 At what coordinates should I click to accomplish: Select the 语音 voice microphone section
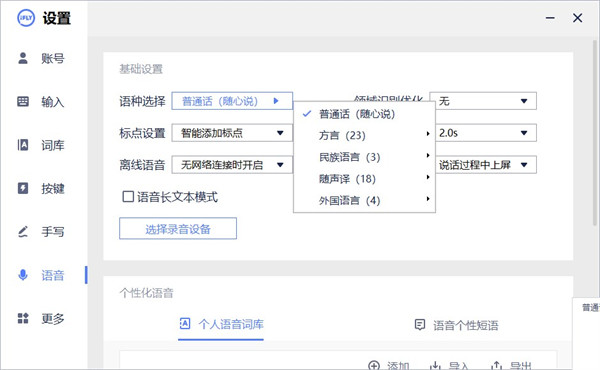[41, 275]
